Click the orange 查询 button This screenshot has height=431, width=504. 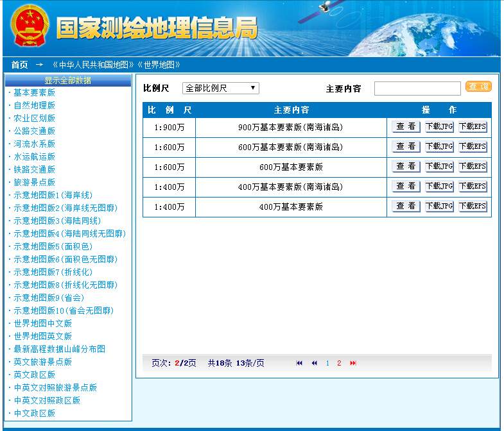click(x=478, y=87)
